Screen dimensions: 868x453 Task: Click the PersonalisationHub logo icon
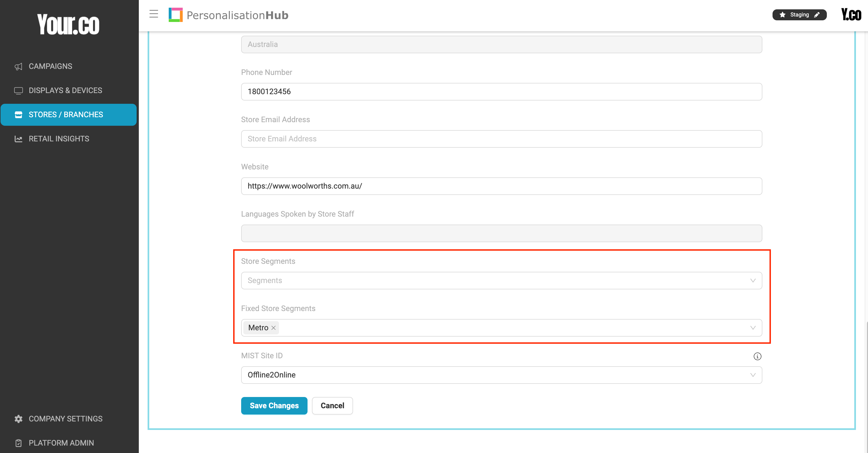176,15
